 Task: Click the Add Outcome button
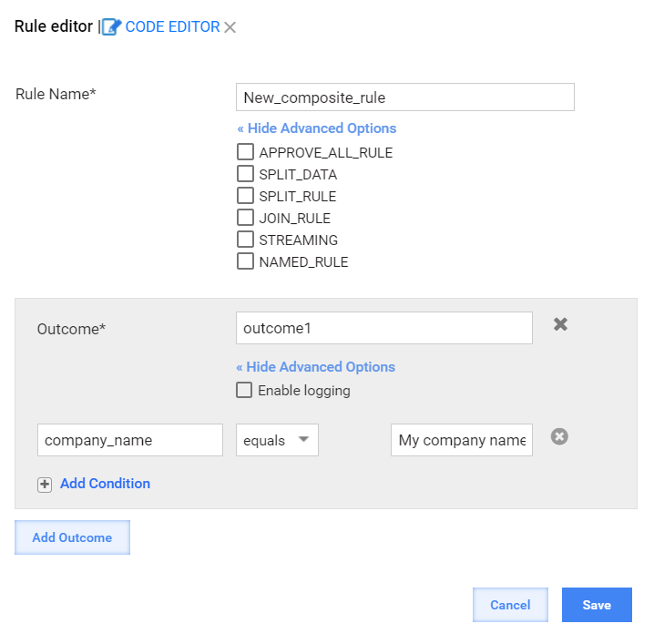pos(72,537)
